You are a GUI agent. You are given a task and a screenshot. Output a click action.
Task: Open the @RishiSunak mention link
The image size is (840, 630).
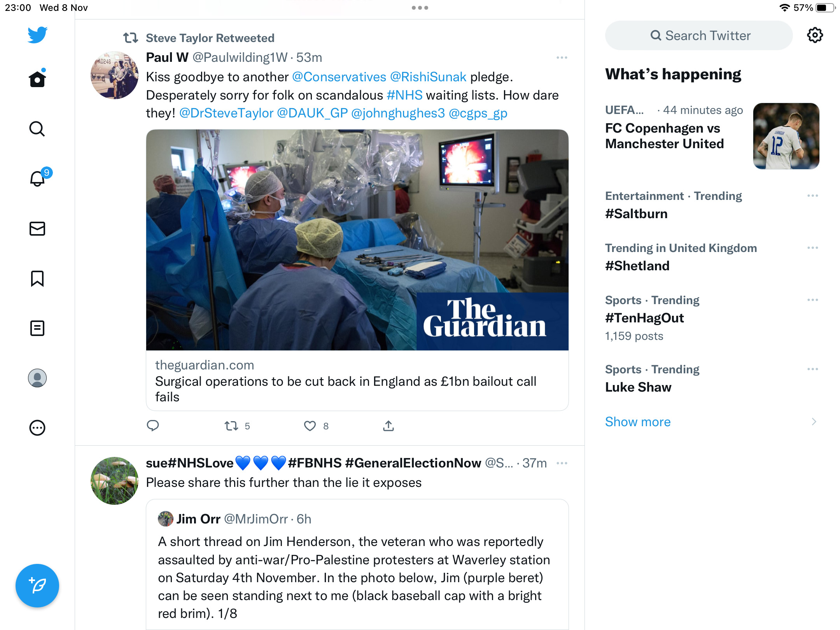(428, 77)
